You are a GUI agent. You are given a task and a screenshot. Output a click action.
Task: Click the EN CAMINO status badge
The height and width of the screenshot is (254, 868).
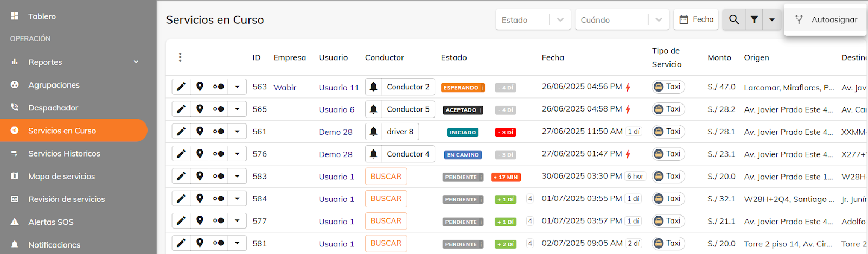point(463,155)
